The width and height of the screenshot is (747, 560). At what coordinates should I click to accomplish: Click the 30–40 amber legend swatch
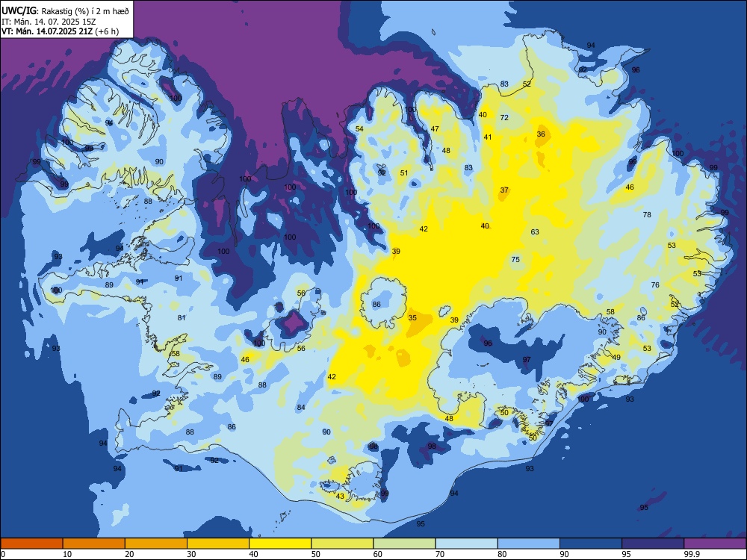click(218, 544)
